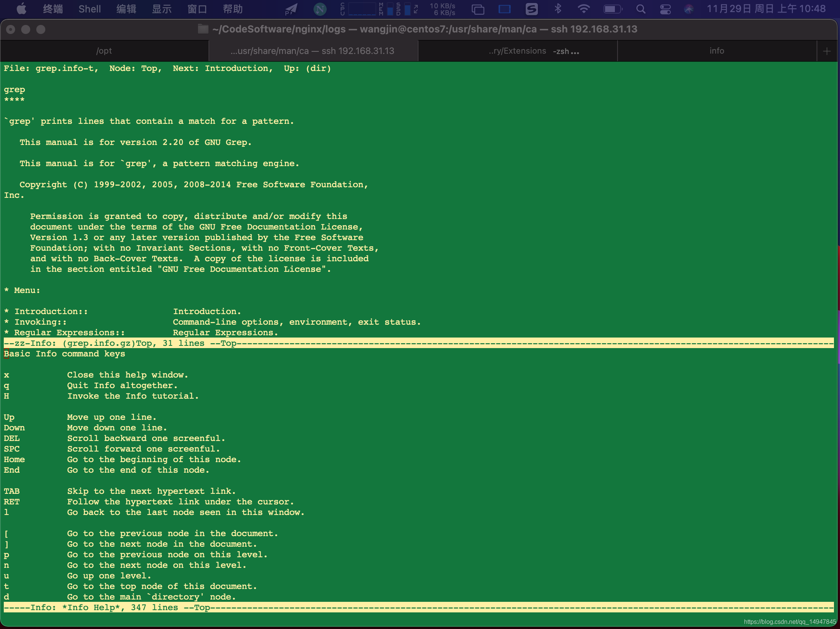Image resolution: width=840 pixels, height=629 pixels.
Task: Open the Shell menu
Action: click(x=90, y=9)
